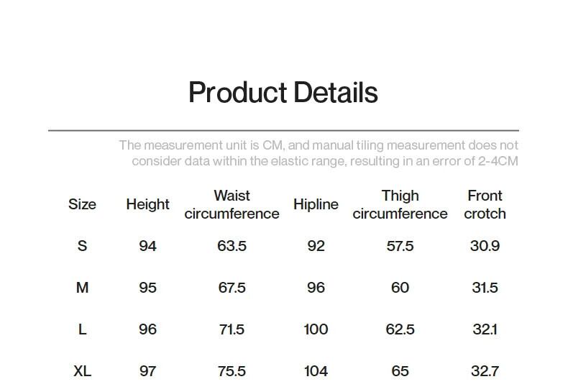Click the 94 height value for S
This screenshot has width=568, height=392.
(147, 246)
